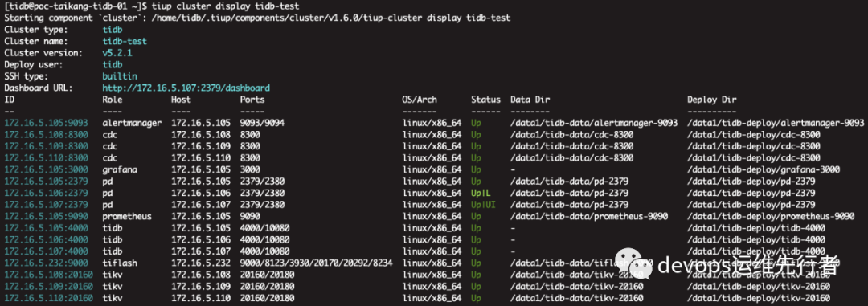This screenshot has height=306, width=868.
Task: Click the Up|UI status entry
Action: coord(483,204)
